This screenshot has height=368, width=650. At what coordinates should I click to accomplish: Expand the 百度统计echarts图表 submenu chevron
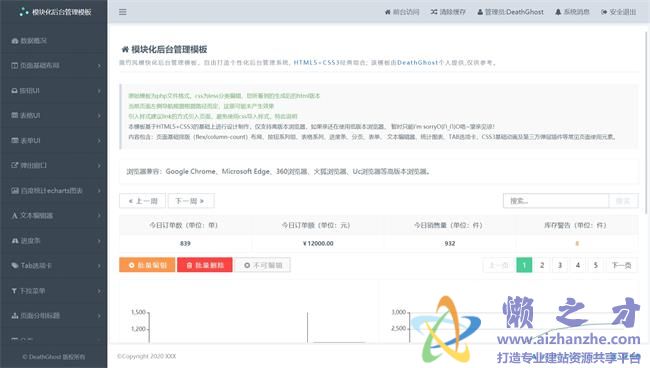tap(99, 191)
